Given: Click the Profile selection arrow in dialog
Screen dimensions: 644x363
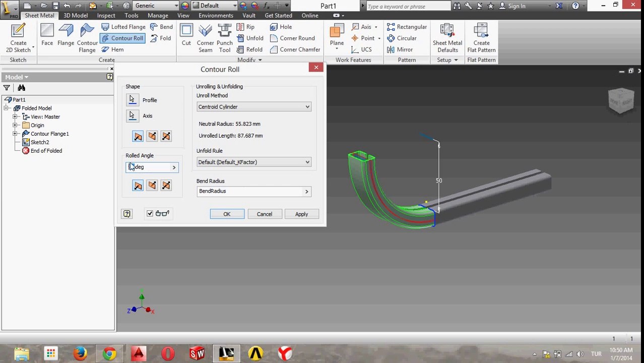Looking at the screenshot, I should coord(132,100).
